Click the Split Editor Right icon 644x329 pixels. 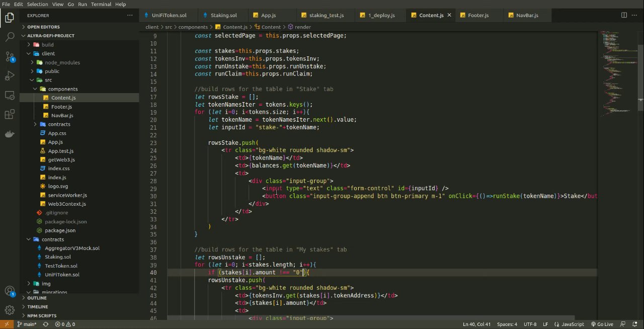coord(624,16)
